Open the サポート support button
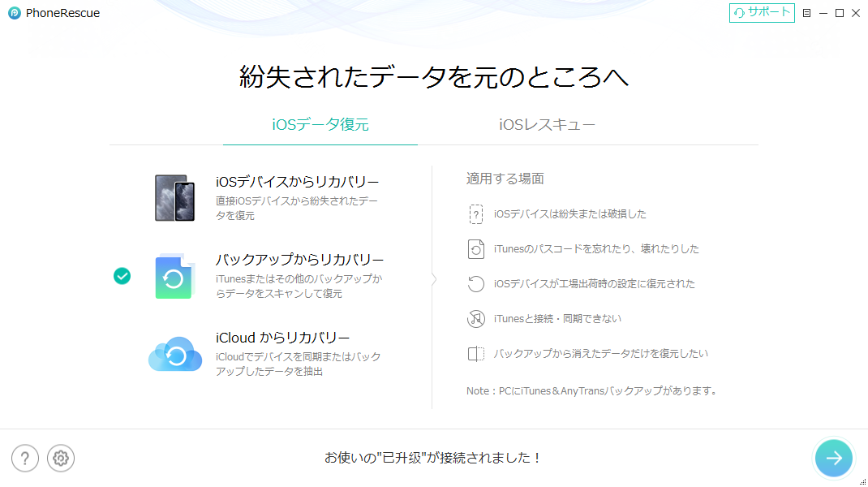868x487 pixels. (x=762, y=13)
